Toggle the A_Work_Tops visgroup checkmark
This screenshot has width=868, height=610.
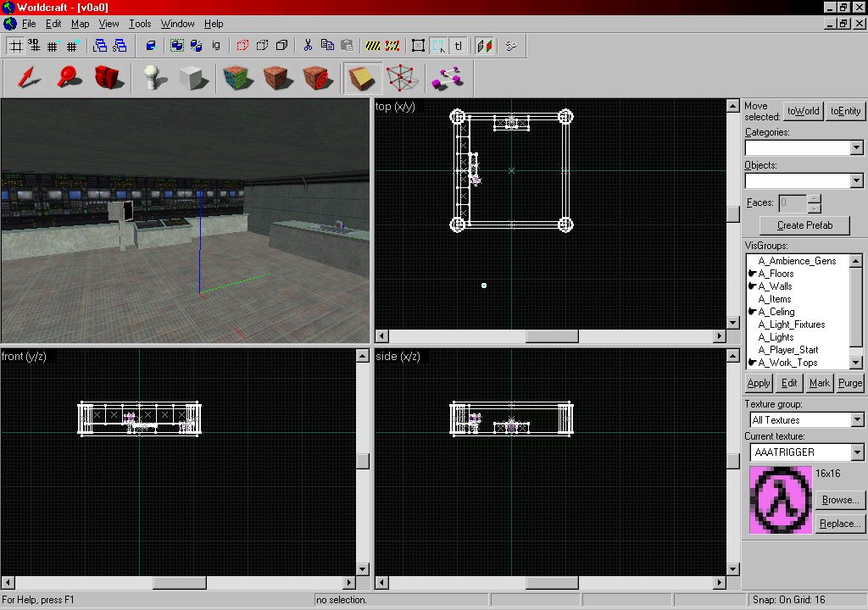(753, 363)
